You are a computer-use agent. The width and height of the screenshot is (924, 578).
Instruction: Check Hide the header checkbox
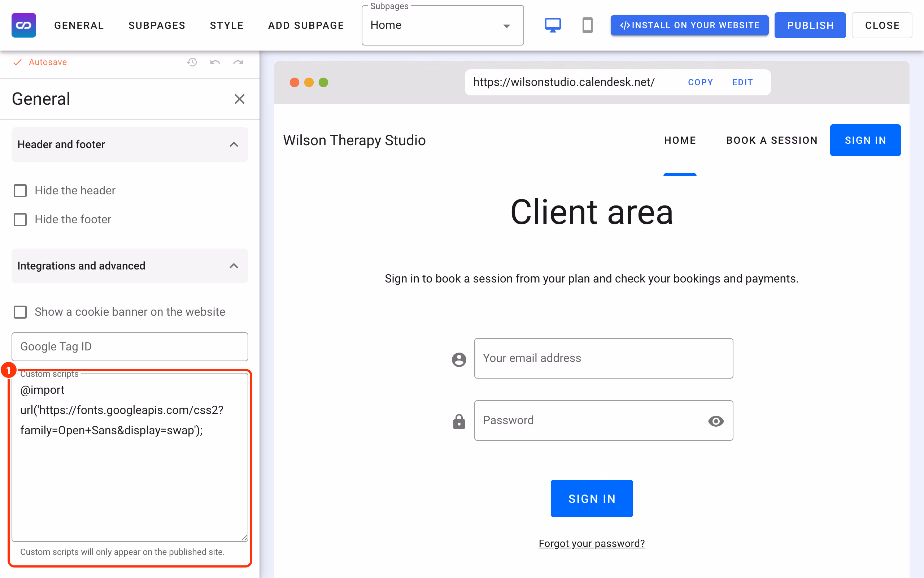point(20,190)
